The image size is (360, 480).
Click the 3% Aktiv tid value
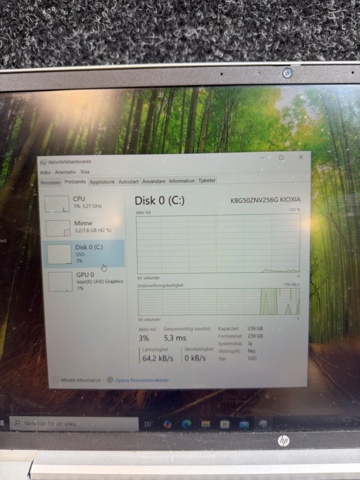(144, 338)
